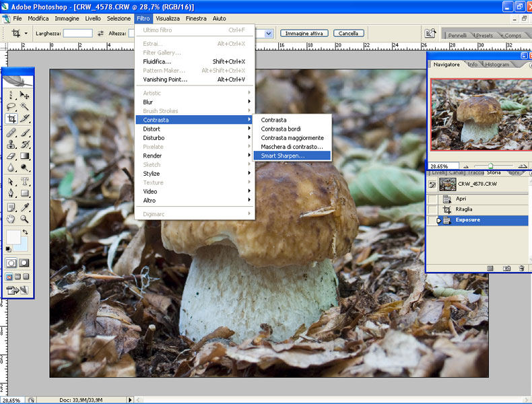Pick the Magic Wand tool
Image resolution: width=532 pixels, height=404 pixels.
click(x=25, y=106)
